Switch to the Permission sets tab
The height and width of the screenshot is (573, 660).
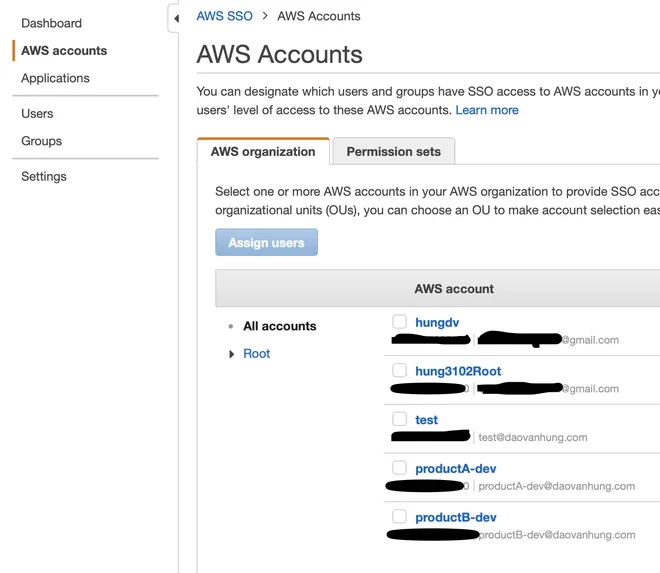tap(394, 151)
